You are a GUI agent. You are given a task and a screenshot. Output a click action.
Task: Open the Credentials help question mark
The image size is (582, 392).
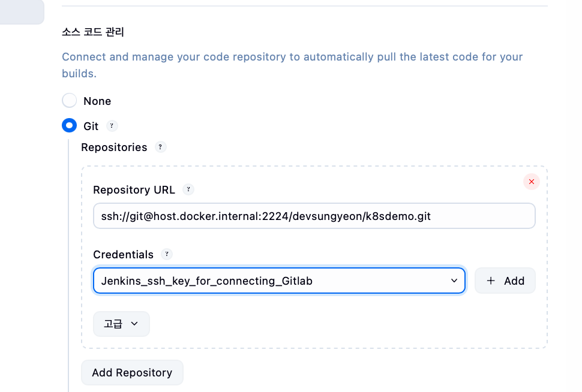[167, 254]
